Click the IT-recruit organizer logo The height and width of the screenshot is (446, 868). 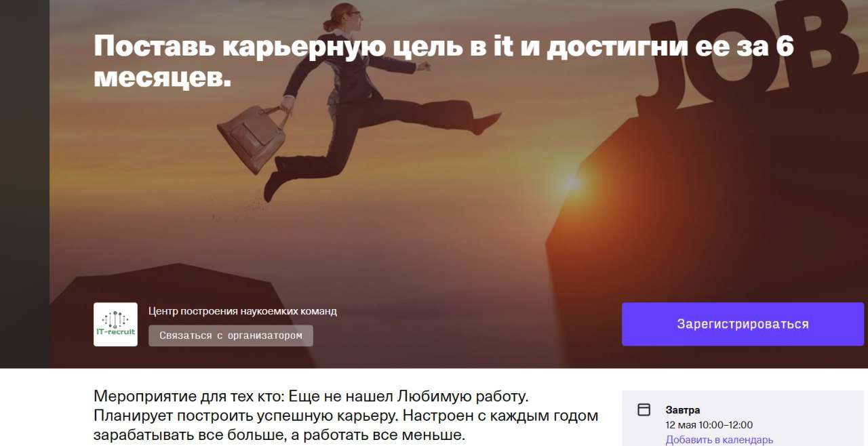tap(115, 325)
